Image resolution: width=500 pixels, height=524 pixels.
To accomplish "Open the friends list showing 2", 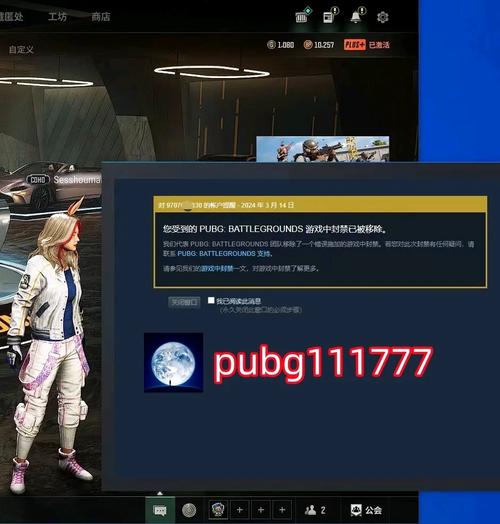I will [315, 510].
